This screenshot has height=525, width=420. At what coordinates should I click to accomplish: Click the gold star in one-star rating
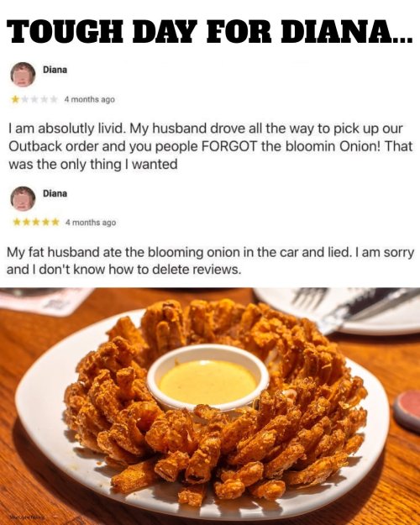pyautogui.click(x=15, y=99)
